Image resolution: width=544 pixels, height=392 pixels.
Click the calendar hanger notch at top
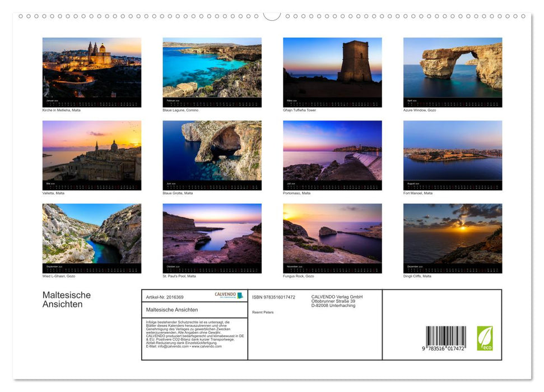[272, 16]
